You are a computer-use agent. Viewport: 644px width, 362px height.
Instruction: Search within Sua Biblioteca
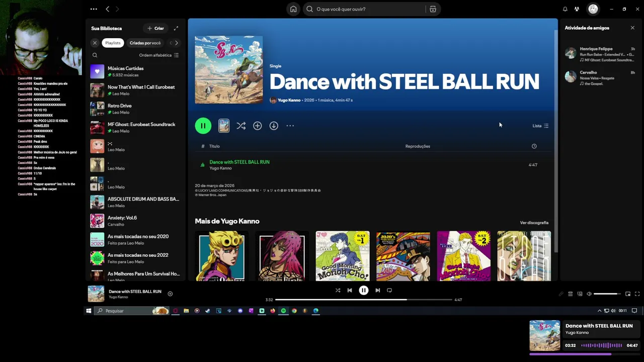tap(95, 55)
